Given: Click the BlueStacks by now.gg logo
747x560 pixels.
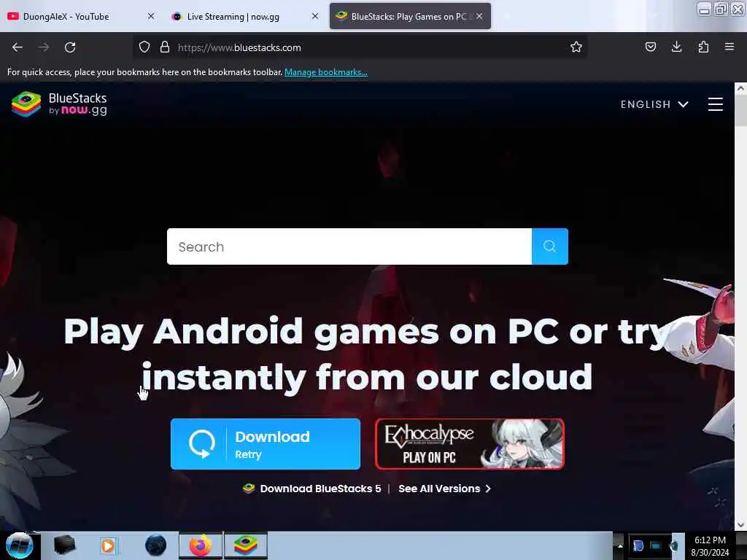Looking at the screenshot, I should (x=60, y=104).
